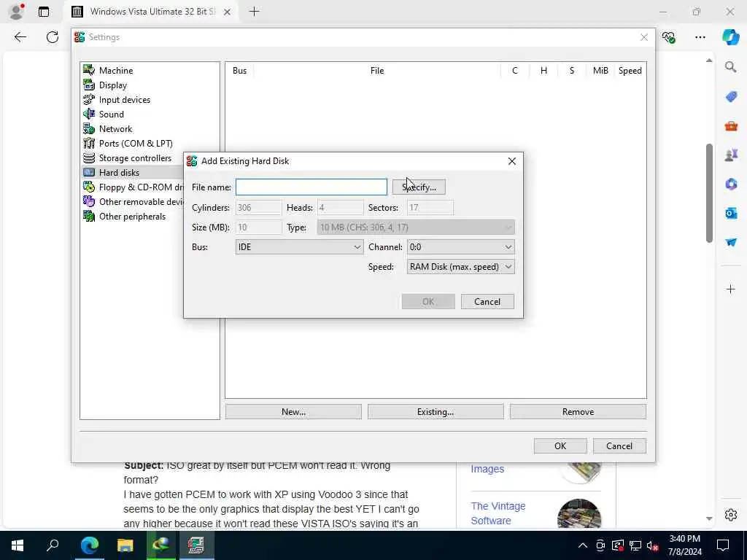Open the Machine settings category
Image resolution: width=747 pixels, height=560 pixels.
(116, 71)
